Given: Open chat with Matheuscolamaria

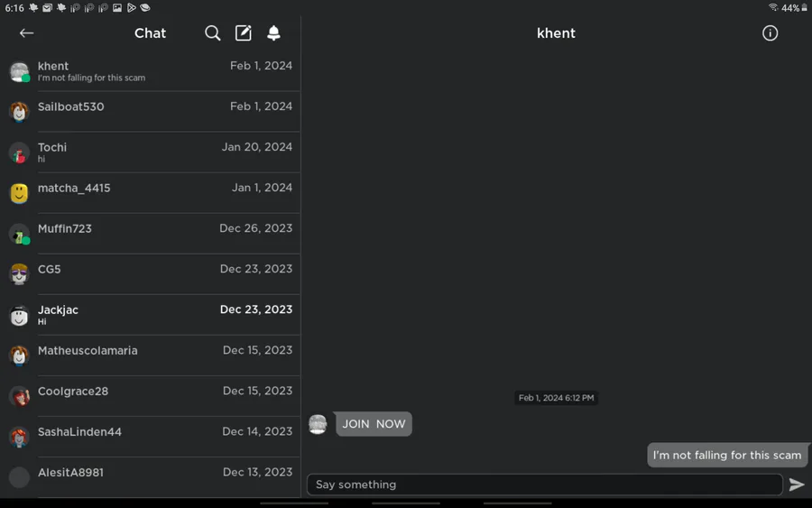Looking at the screenshot, I should (150, 356).
